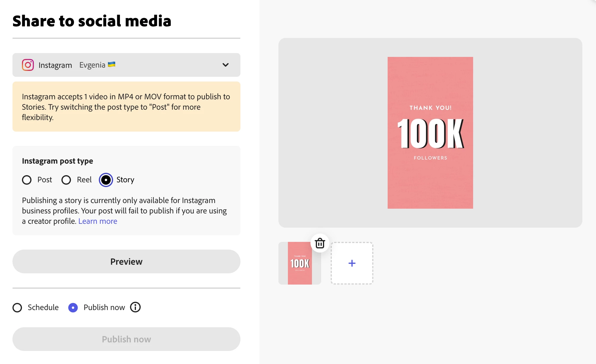Click the Instagram post type heading
The height and width of the screenshot is (364, 596).
pyautogui.click(x=57, y=161)
